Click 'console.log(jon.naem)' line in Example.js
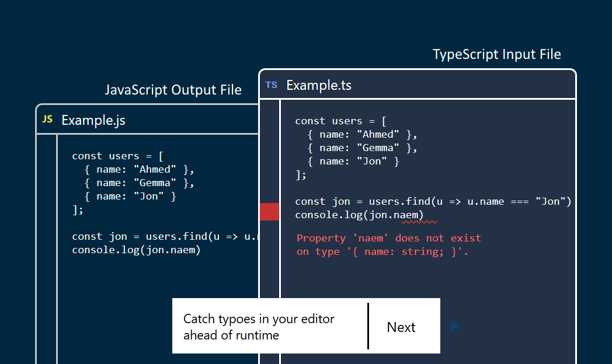Image resolution: width=612 pixels, height=364 pixels. [x=136, y=250]
